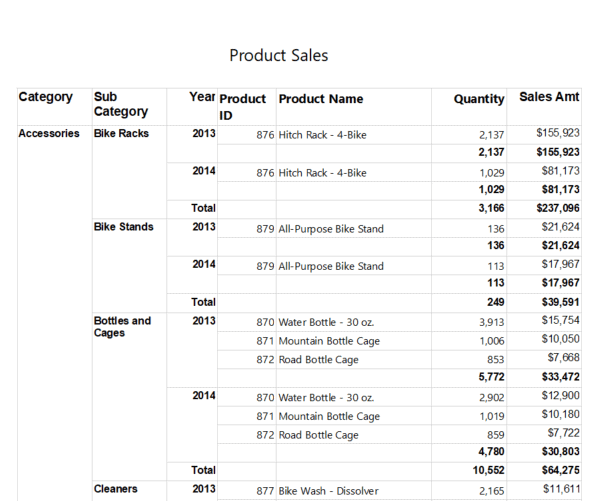Click the Cleaners subcategory cell
The height and width of the screenshot is (501, 597).
point(116,489)
